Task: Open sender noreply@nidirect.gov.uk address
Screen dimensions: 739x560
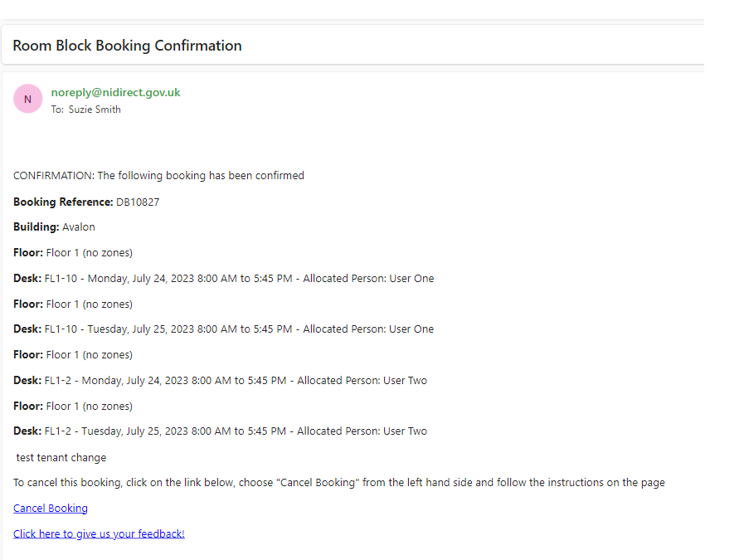Action: 115,92
